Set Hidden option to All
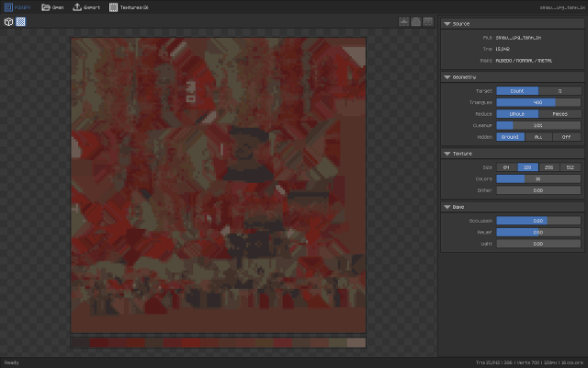 [538, 137]
